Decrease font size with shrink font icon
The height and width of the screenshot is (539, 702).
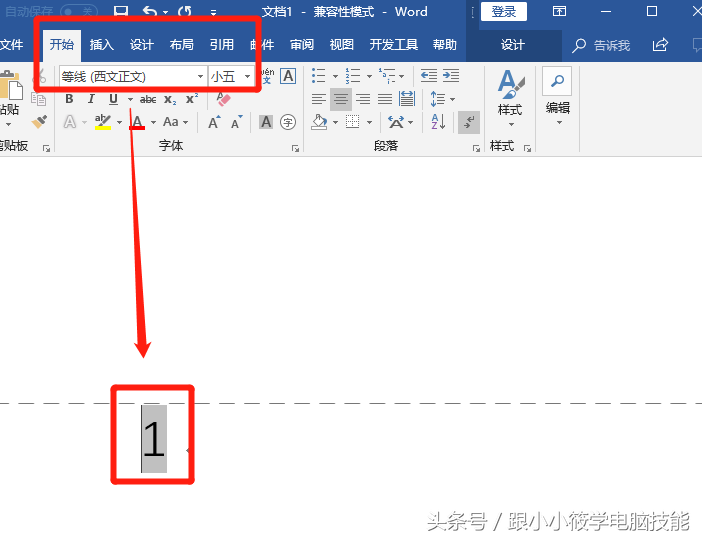coord(236,122)
